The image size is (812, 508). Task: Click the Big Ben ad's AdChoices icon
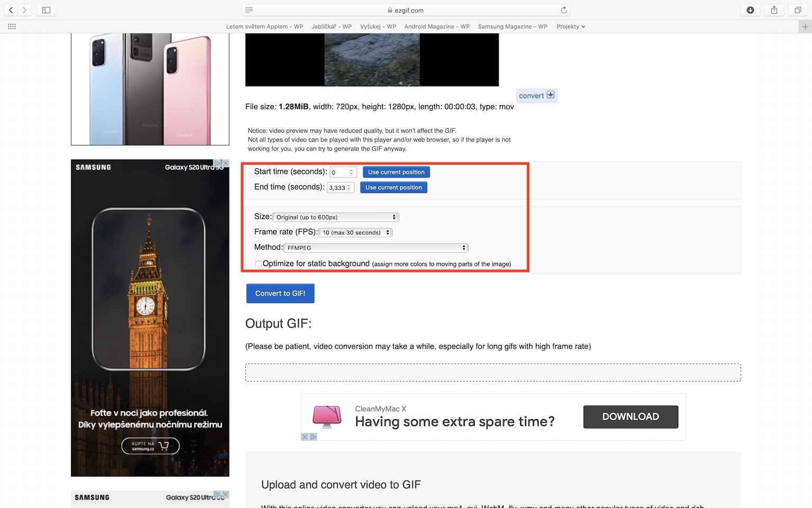pos(217,164)
